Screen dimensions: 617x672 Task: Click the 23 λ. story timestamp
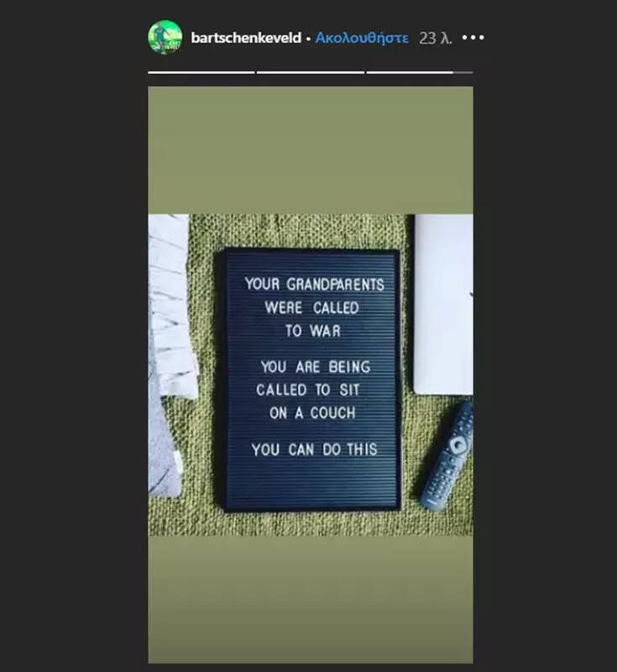click(x=436, y=38)
